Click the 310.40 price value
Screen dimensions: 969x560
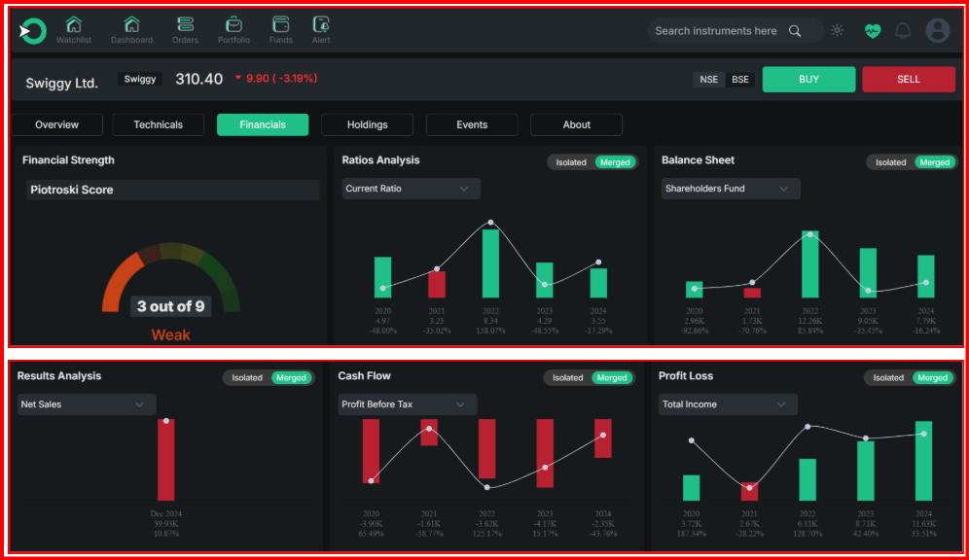click(199, 79)
